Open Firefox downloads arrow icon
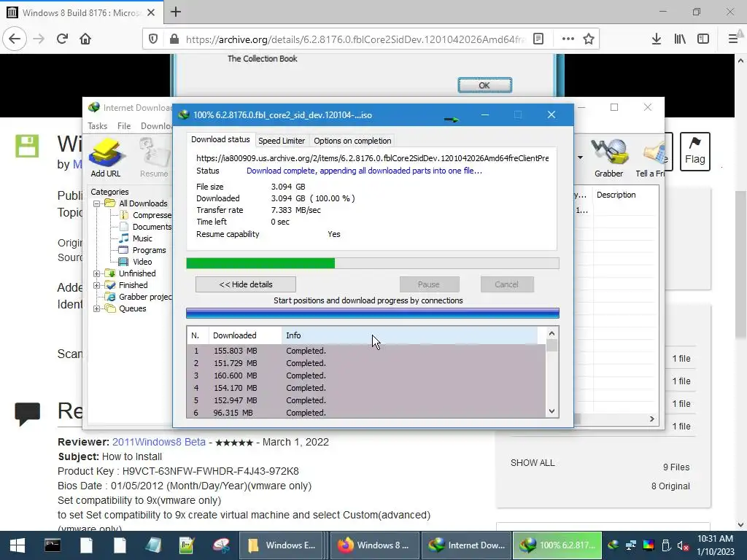This screenshot has width=747, height=560. click(x=656, y=39)
